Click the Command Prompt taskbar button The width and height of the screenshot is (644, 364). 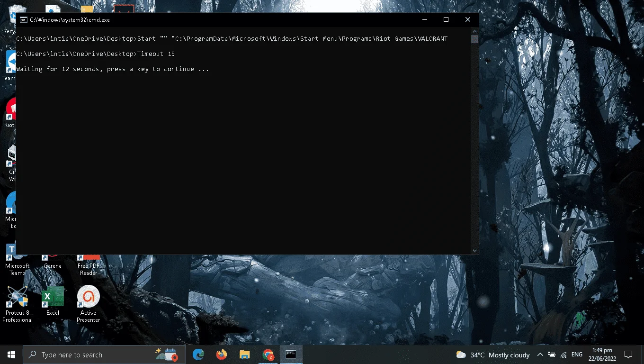tap(291, 355)
